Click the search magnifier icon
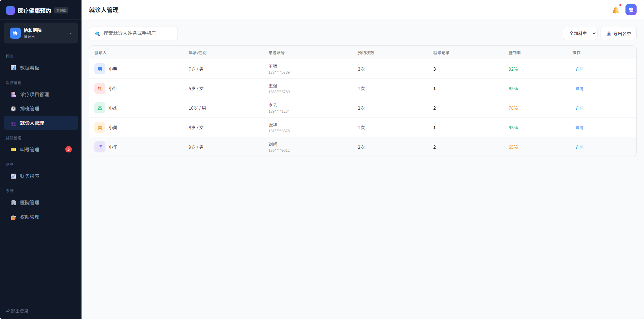Screen dimensions: 644x319 [98, 34]
